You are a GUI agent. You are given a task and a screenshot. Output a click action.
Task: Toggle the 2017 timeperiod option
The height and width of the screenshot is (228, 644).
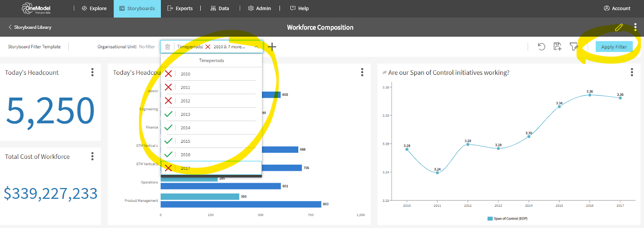168,168
